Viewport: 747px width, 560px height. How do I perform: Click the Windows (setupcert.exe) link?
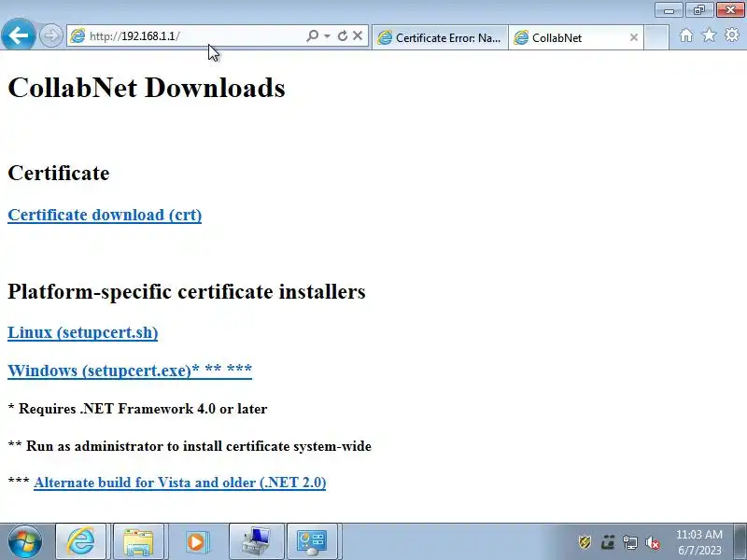[x=130, y=370]
